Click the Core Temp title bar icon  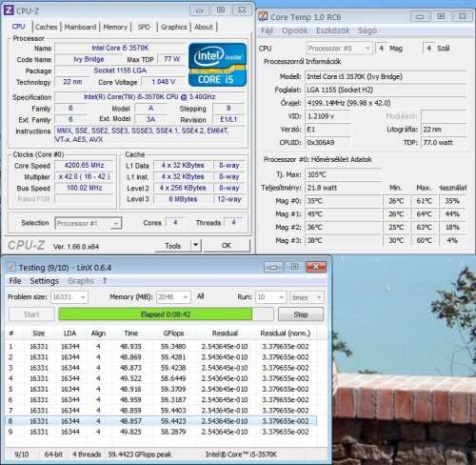(263, 16)
